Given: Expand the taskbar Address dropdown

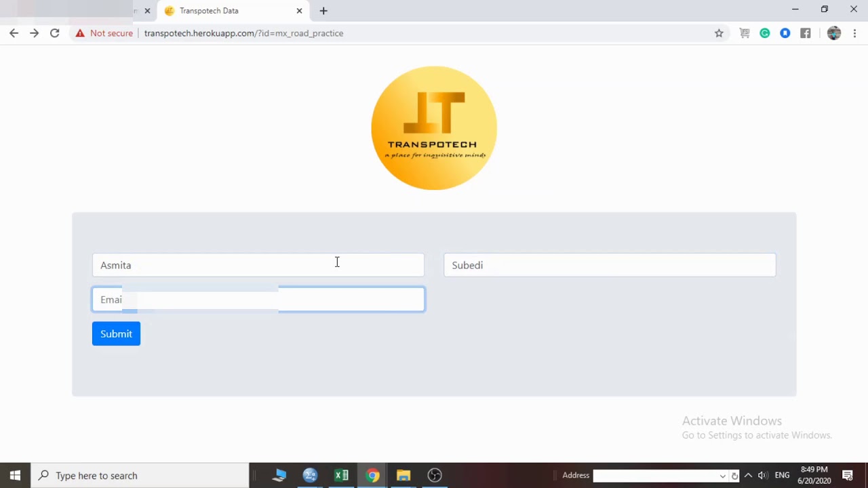Looking at the screenshot, I should pos(723,476).
